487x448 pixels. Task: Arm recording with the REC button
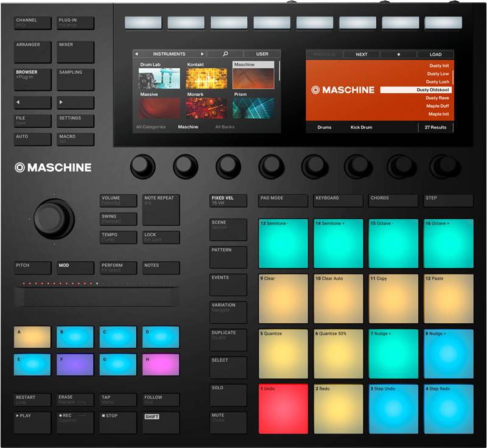[75, 422]
